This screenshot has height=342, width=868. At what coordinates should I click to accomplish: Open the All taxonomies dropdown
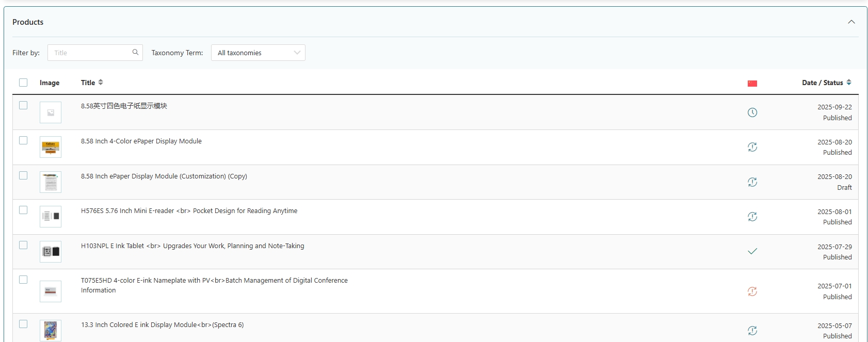click(x=258, y=53)
